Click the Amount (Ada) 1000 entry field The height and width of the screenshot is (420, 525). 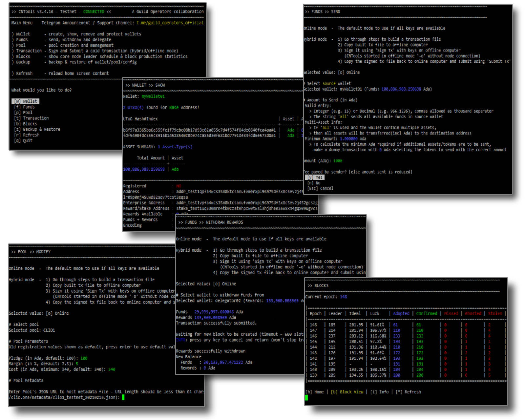338,161
